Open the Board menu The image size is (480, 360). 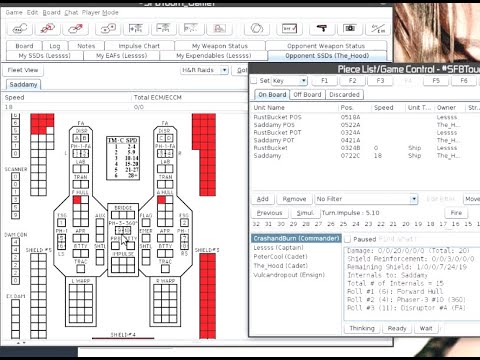[51, 13]
